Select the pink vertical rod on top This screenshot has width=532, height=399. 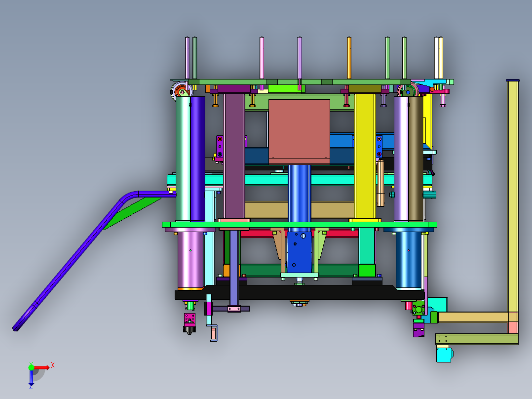tap(262, 58)
